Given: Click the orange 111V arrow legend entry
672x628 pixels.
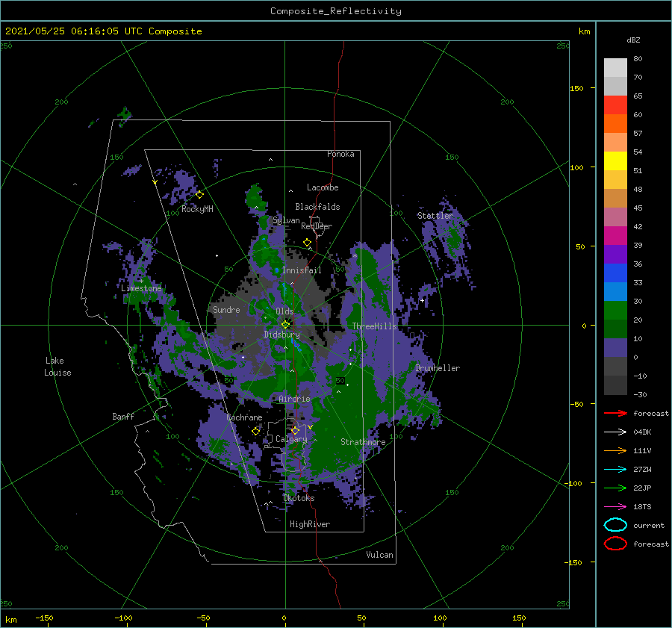Looking at the screenshot, I should point(615,450).
